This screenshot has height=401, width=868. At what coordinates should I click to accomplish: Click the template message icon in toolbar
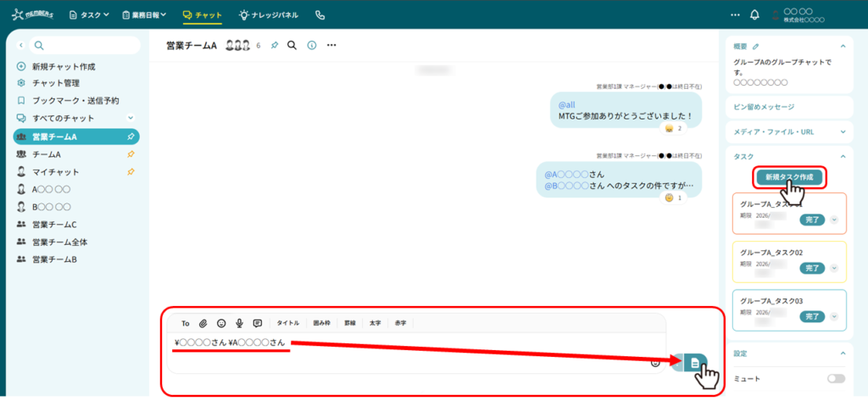[x=258, y=324]
